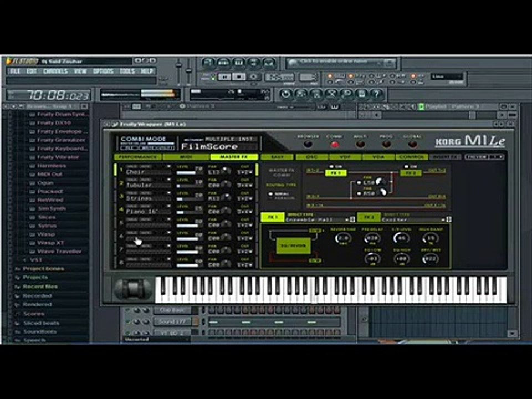The width and height of the screenshot is (532, 399).
Task: Open the VIEW menu
Action: tap(80, 71)
